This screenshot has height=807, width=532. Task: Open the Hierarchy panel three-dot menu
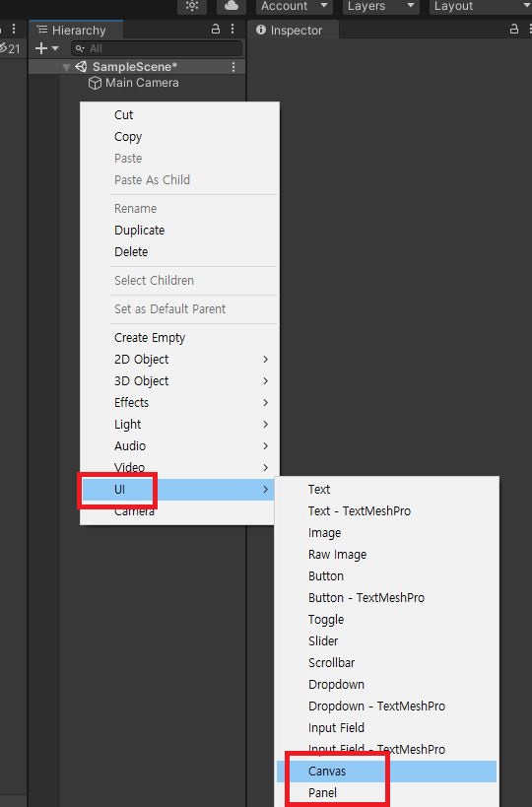point(233,30)
